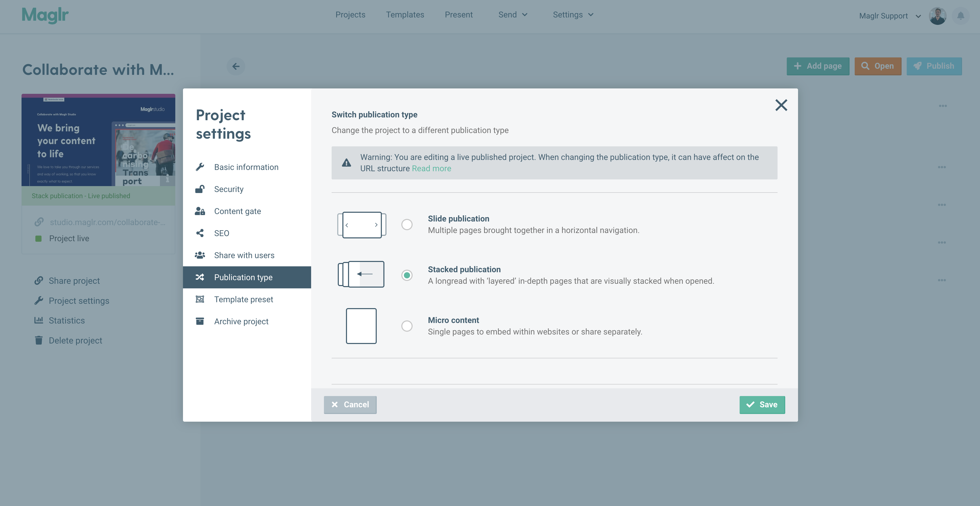
Task: Select the Slide publication option
Action: pyautogui.click(x=407, y=225)
